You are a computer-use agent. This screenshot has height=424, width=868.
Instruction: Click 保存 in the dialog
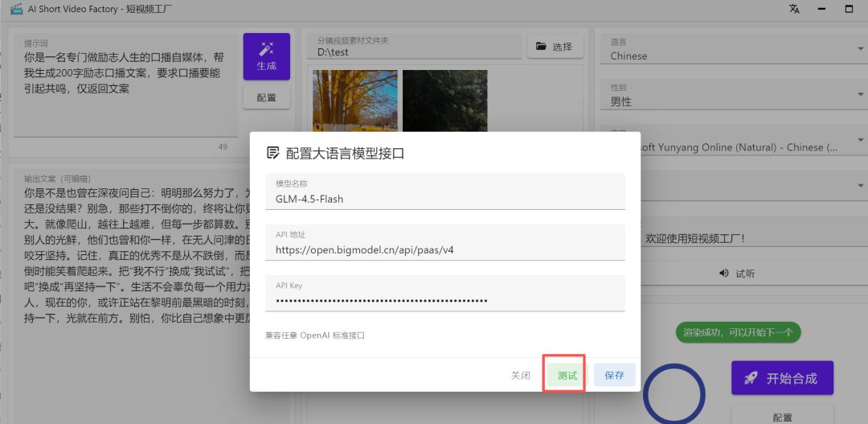tap(615, 375)
